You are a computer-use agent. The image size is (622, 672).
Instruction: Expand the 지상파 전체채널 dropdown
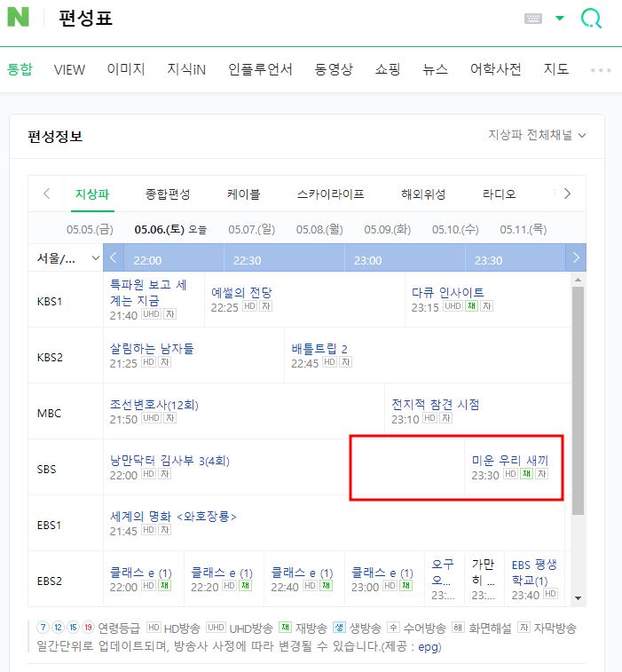537,135
